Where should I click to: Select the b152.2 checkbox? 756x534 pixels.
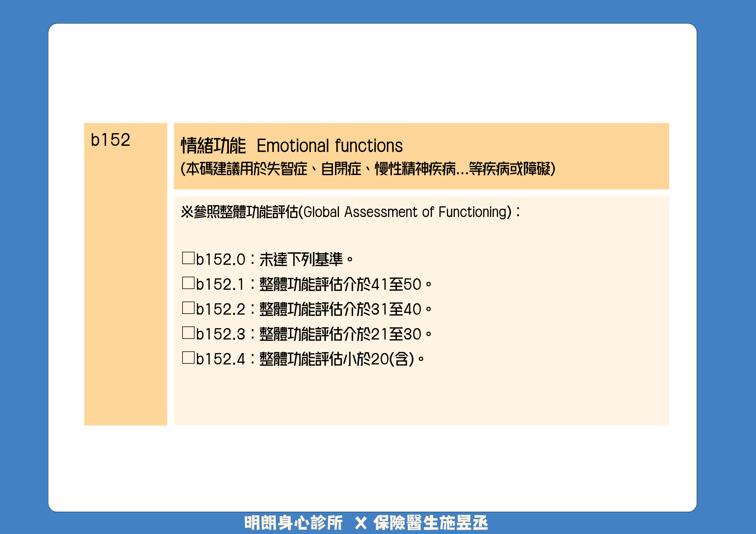(x=188, y=308)
